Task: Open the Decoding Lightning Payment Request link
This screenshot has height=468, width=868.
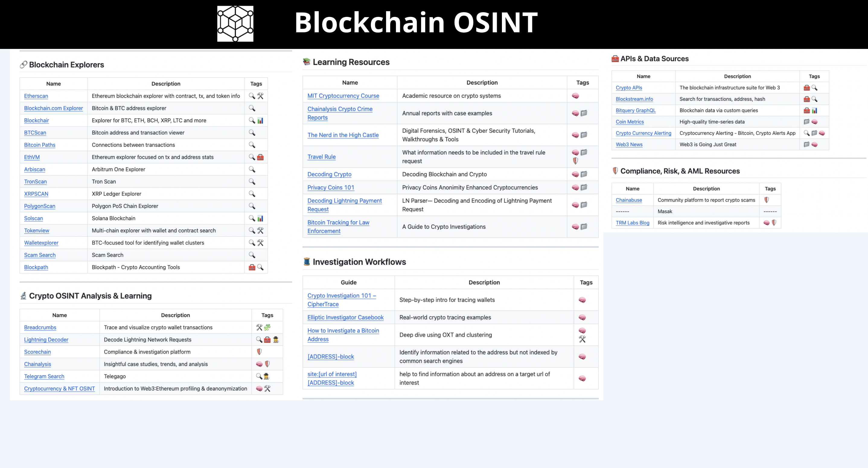Action: point(345,205)
